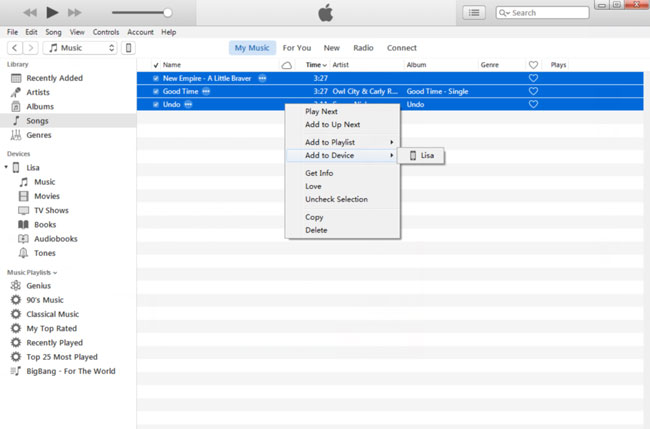Sort by the Time column header
This screenshot has width=650, height=429.
tap(316, 65)
